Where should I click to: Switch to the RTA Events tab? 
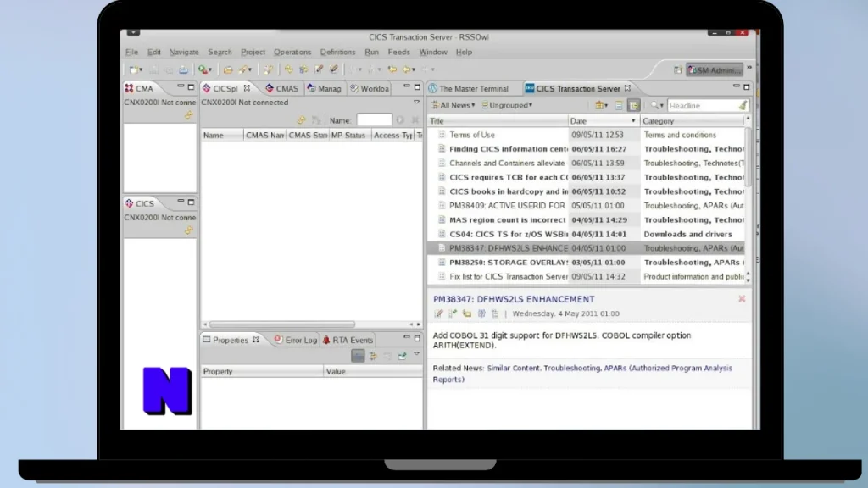(348, 341)
